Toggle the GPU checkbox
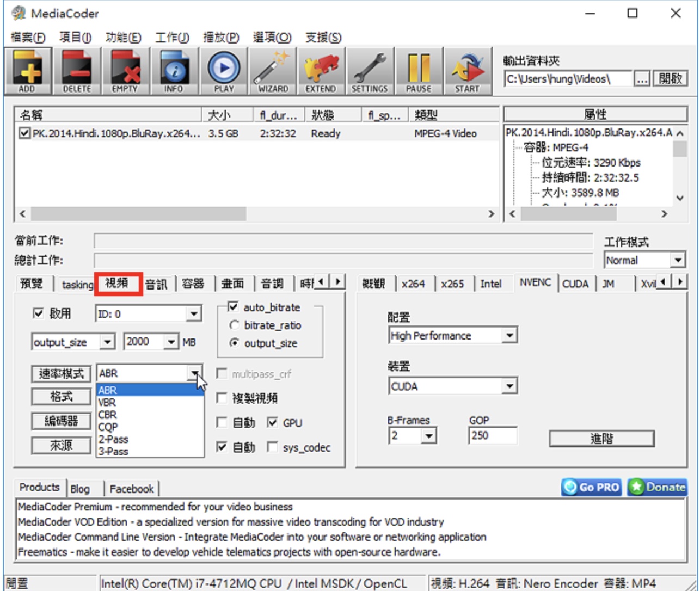The image size is (700, 591). pyautogui.click(x=273, y=422)
